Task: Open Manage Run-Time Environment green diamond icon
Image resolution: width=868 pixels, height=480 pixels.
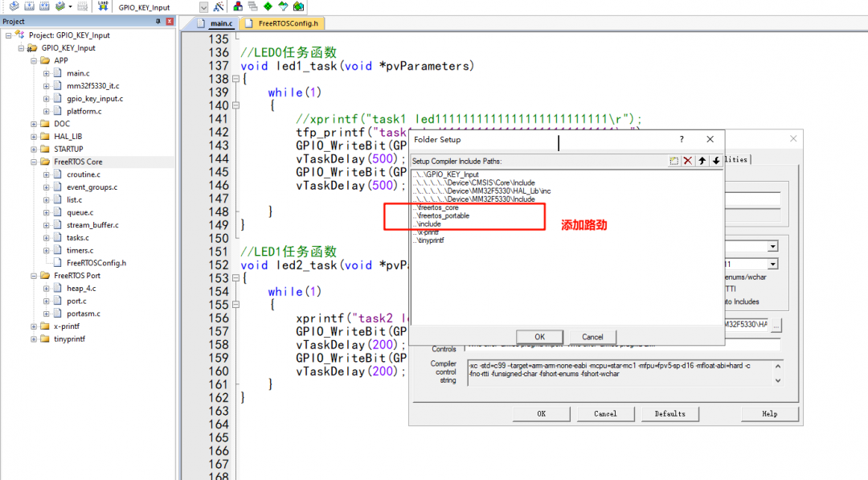Action: (266, 6)
